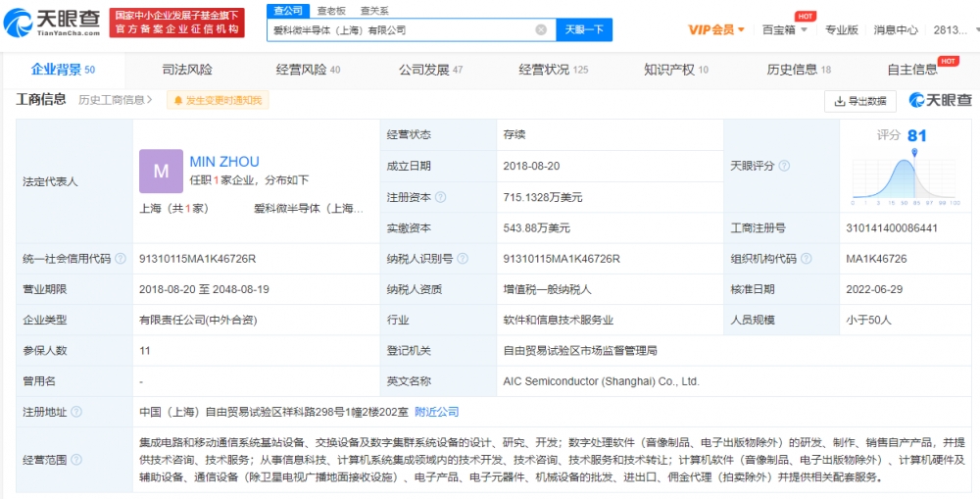Click the help icon next to 注册地址
Screen dimensions: 980x499
tap(76, 412)
